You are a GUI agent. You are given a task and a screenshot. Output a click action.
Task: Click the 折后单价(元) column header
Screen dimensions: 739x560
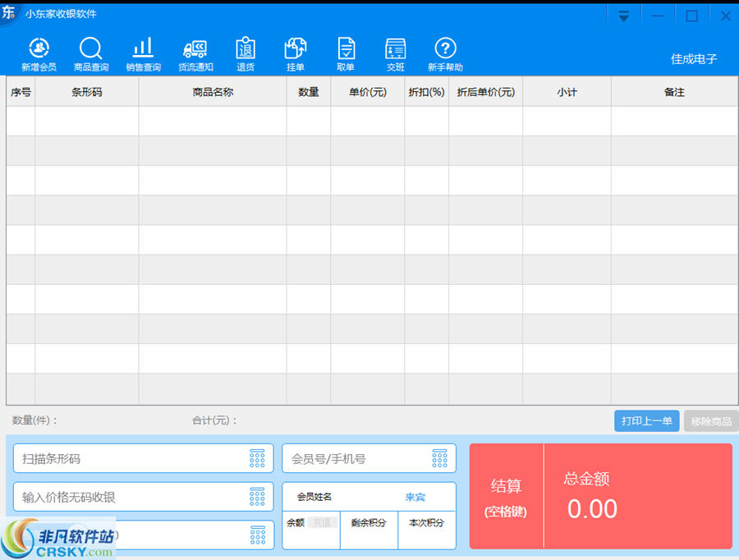486,92
